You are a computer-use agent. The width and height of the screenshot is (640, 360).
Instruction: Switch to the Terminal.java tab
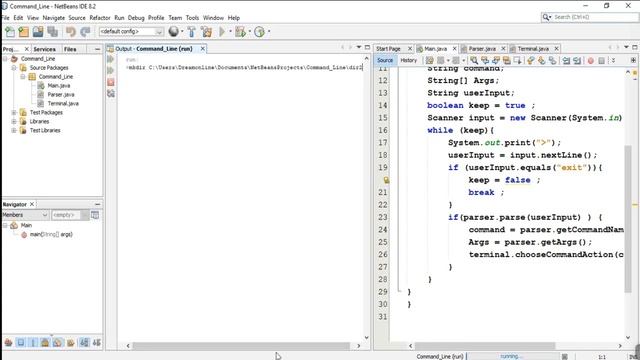(x=533, y=49)
